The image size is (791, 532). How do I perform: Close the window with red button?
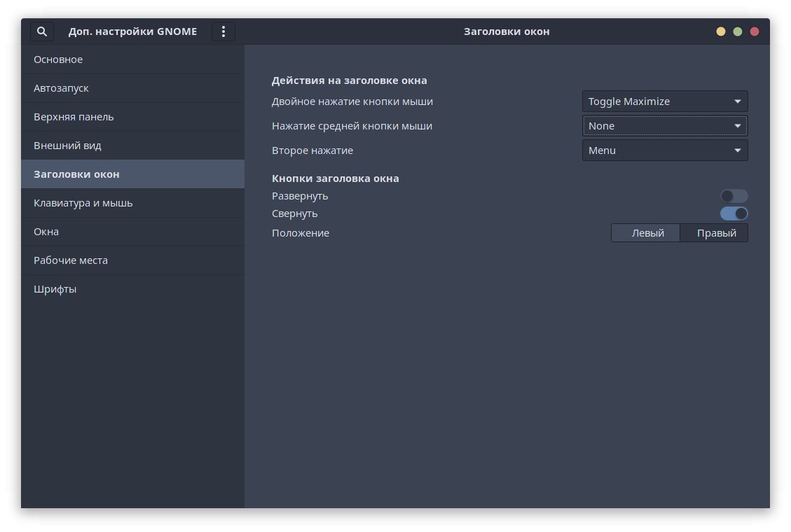pyautogui.click(x=755, y=31)
